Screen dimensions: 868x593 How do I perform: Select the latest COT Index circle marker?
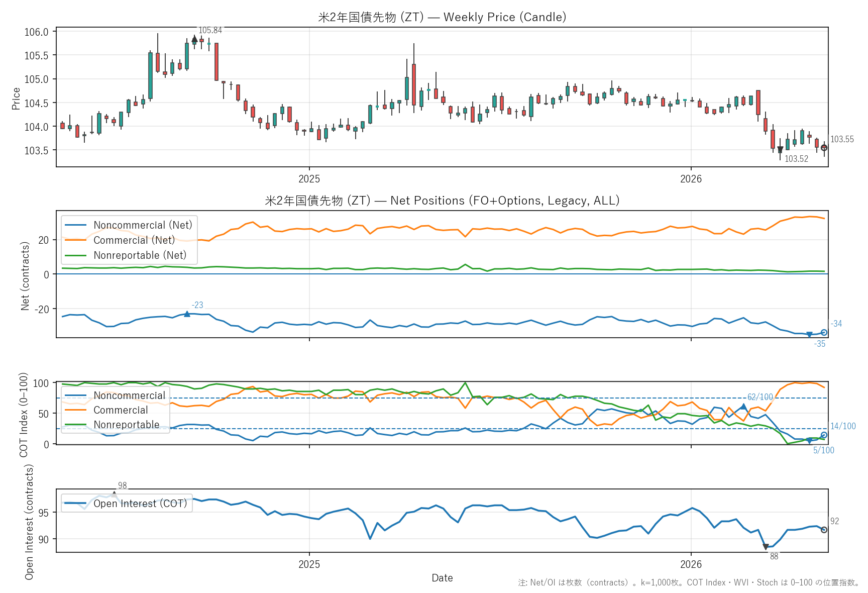pos(824,435)
